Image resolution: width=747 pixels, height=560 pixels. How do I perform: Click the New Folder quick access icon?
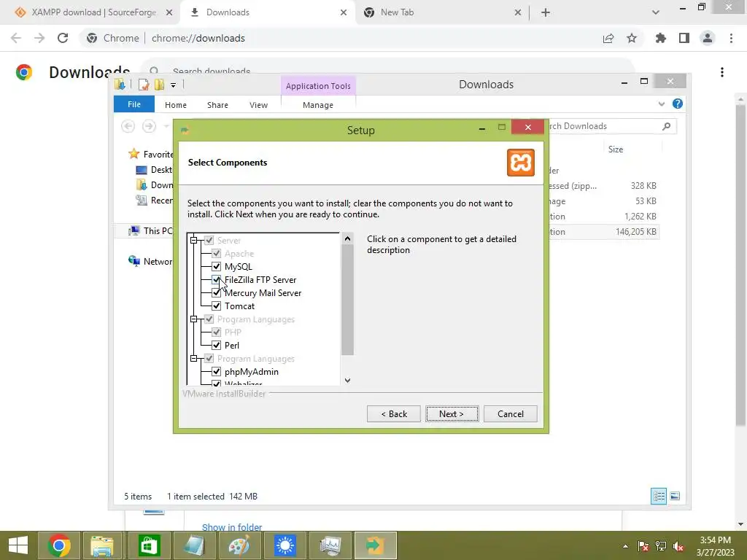tap(159, 85)
